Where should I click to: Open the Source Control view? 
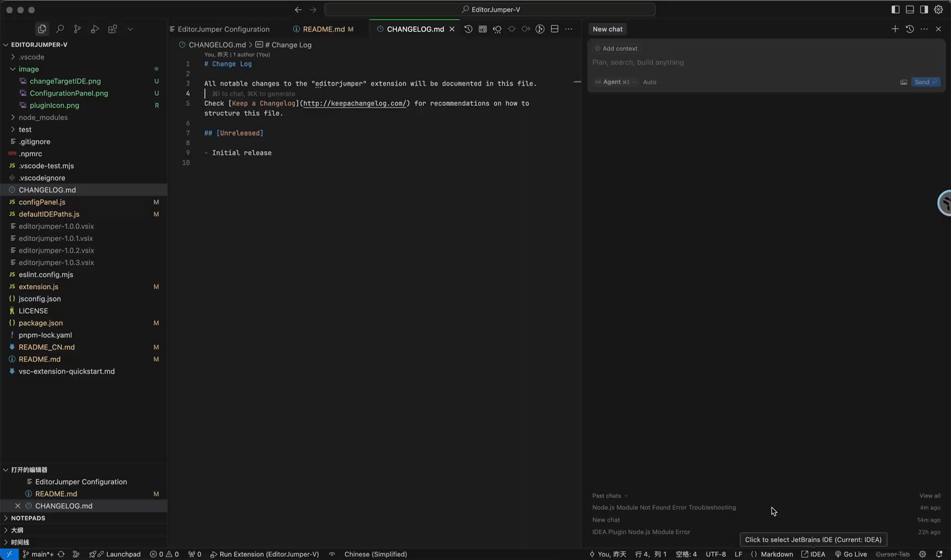click(x=78, y=29)
